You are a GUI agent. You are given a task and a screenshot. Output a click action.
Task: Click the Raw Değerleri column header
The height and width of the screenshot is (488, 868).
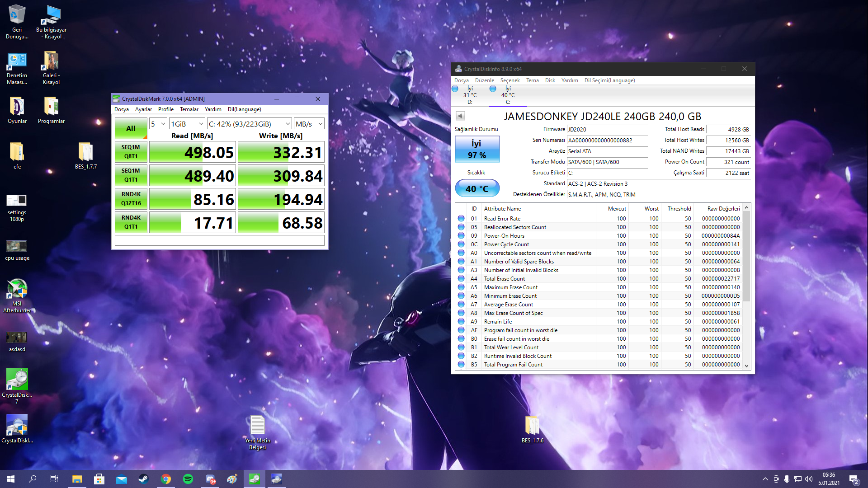[x=723, y=209]
